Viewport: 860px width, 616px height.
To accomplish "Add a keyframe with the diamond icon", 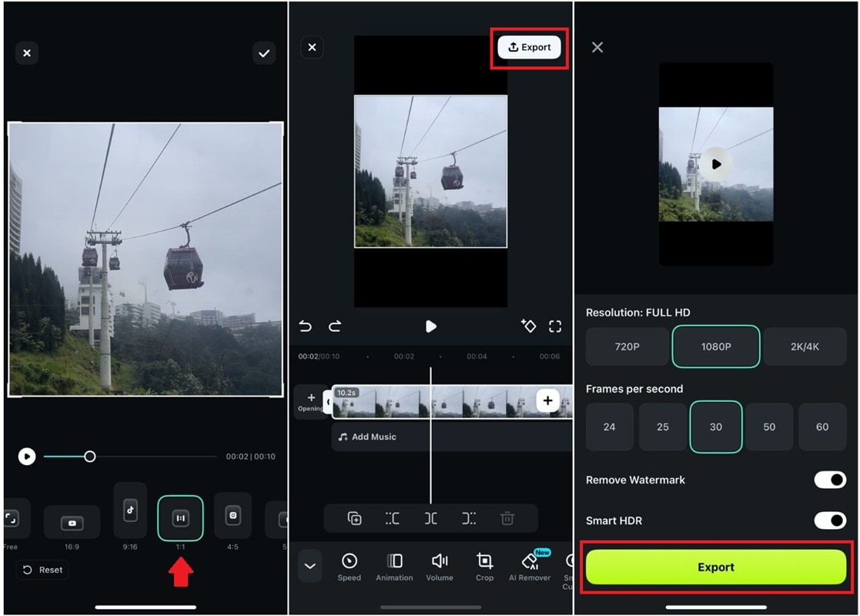I will point(528,326).
